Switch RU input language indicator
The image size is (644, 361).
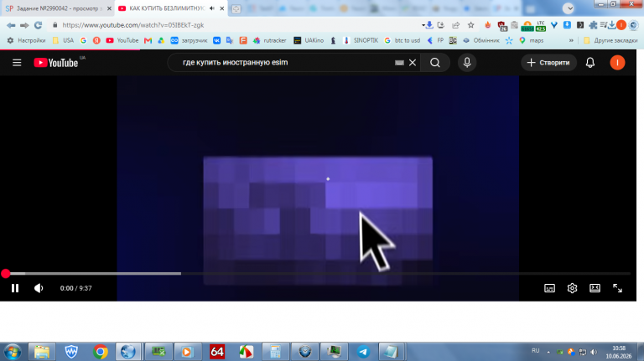click(x=535, y=351)
